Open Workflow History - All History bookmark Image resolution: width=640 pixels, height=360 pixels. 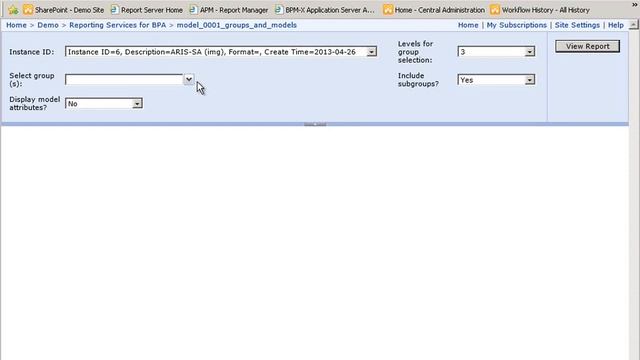coord(540,10)
